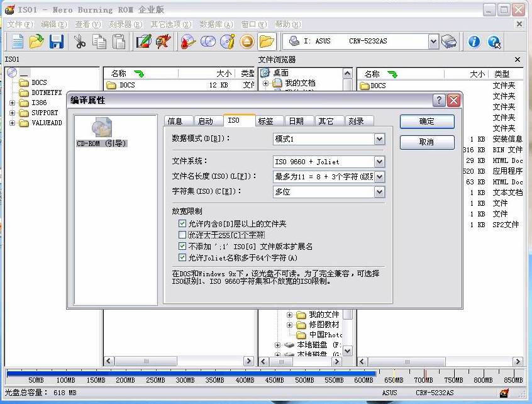Click file browser list horizontal scrollbar left arrow
Screen dimensions: 532x404
click(x=362, y=362)
